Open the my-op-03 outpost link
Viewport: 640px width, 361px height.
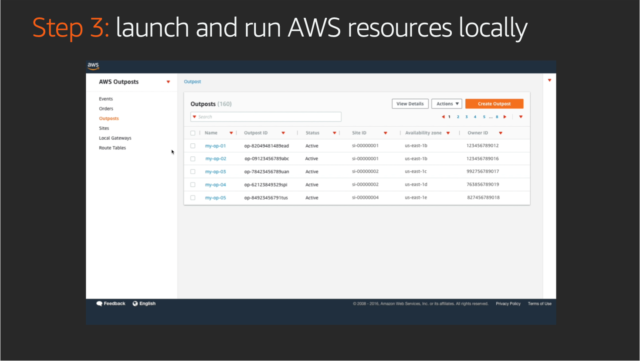pos(215,172)
